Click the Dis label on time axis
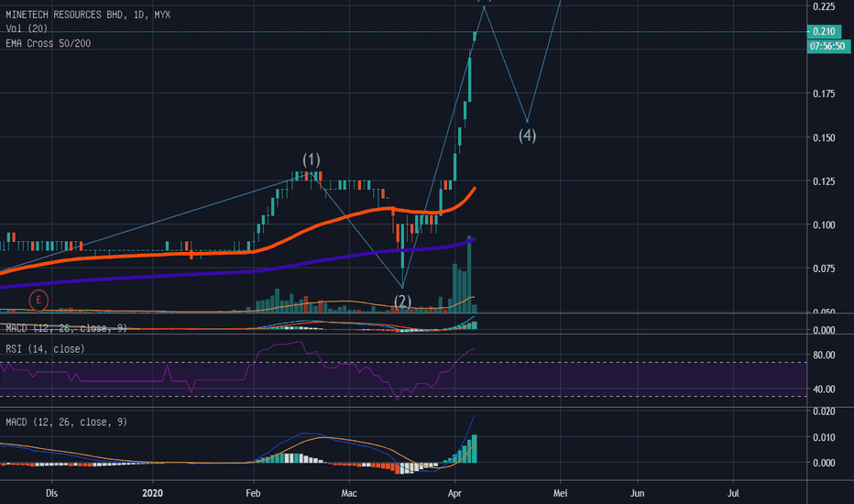 pyautogui.click(x=51, y=493)
